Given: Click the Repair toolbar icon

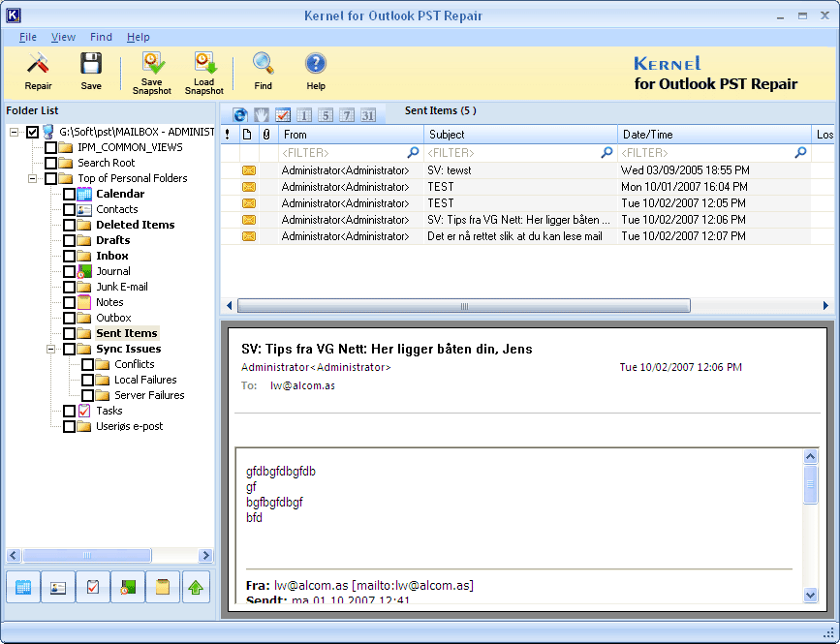Looking at the screenshot, I should click(38, 64).
